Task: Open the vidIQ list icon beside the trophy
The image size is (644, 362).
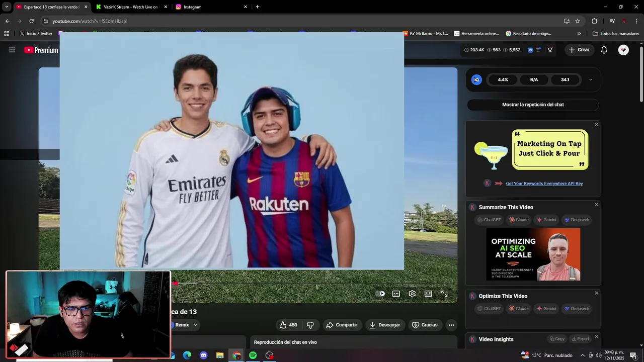Action: pyautogui.click(x=539, y=50)
